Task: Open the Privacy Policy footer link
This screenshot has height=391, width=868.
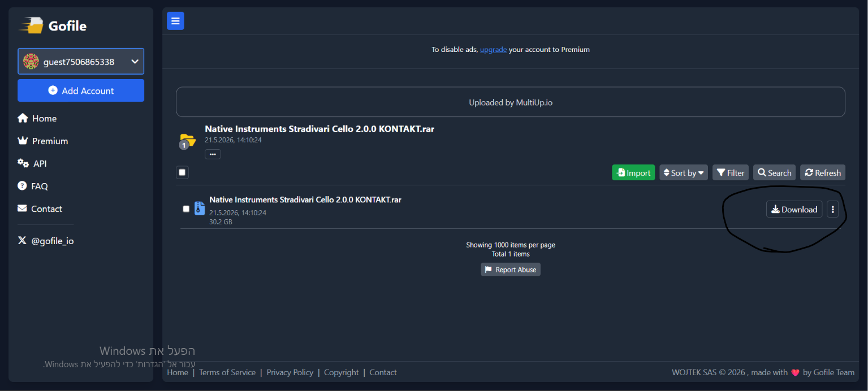Action: click(x=290, y=372)
